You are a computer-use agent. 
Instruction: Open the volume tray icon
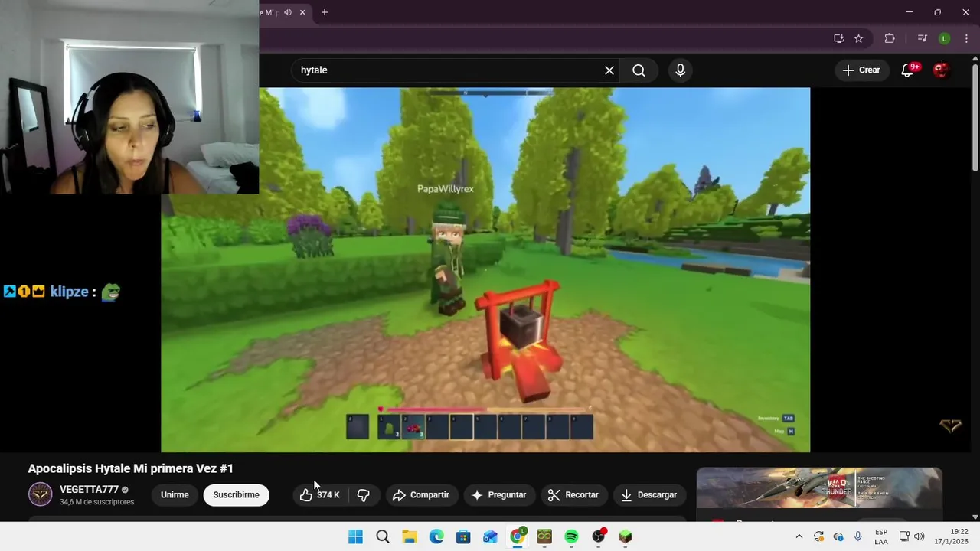(920, 537)
